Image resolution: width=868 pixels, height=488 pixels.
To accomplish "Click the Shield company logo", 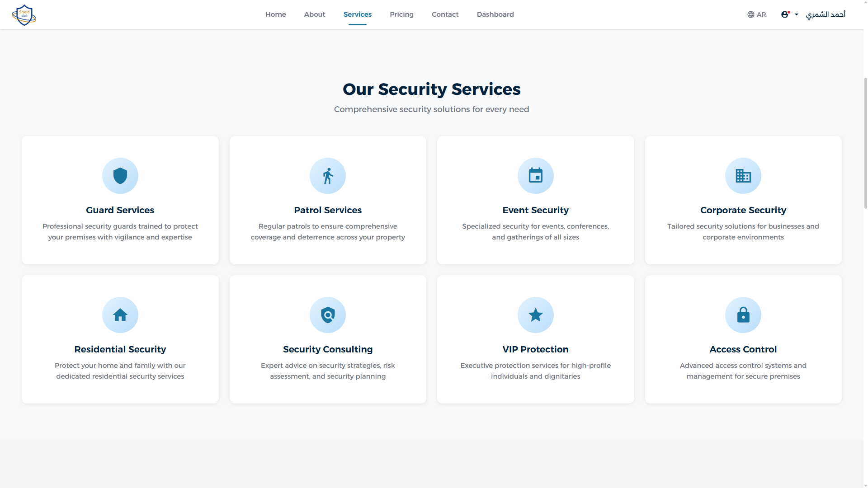I will click(24, 15).
